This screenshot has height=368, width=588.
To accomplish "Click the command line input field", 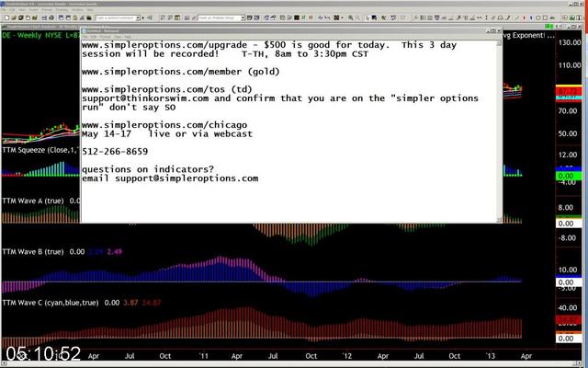I will tap(116, 17).
